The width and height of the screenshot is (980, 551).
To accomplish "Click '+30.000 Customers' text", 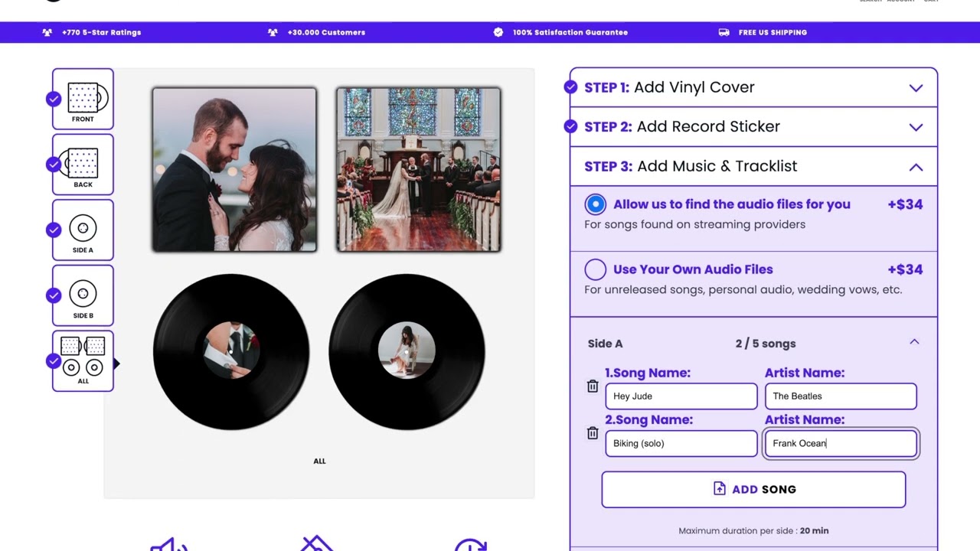I will click(x=326, y=32).
